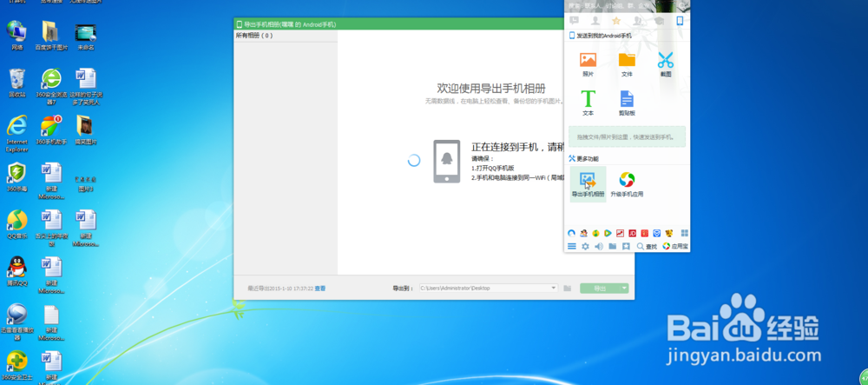Click the 查找 find button
The height and width of the screenshot is (385, 868).
[x=647, y=246]
